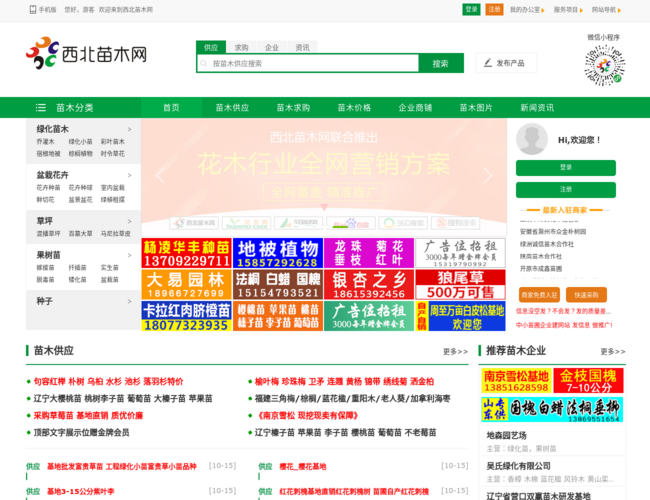Click the green 登录 button in top bar

pos(471,10)
